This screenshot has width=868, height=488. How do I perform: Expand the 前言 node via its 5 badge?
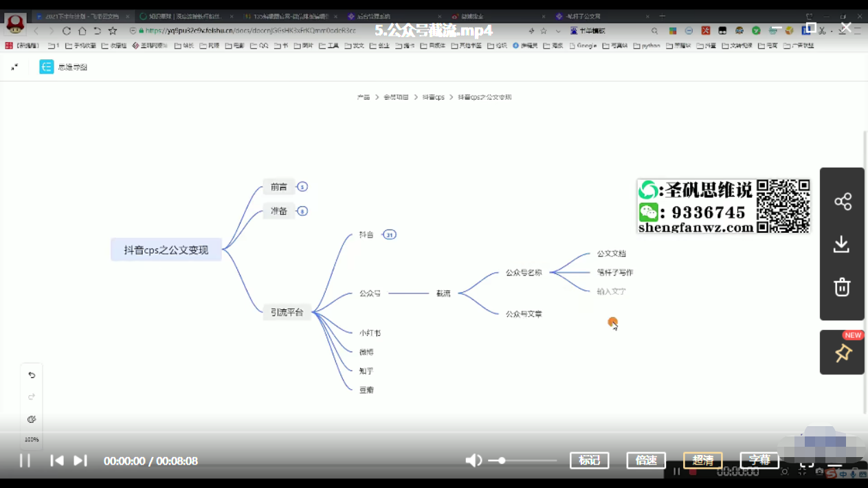pyautogui.click(x=302, y=187)
